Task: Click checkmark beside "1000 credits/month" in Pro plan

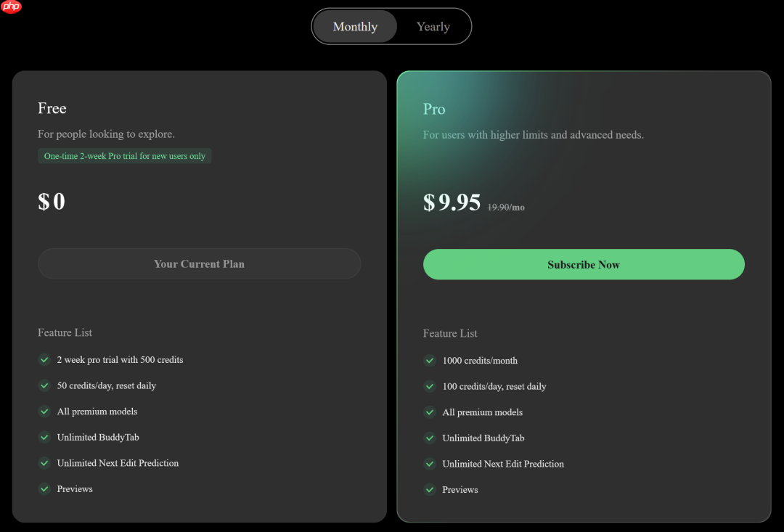Action: click(430, 360)
